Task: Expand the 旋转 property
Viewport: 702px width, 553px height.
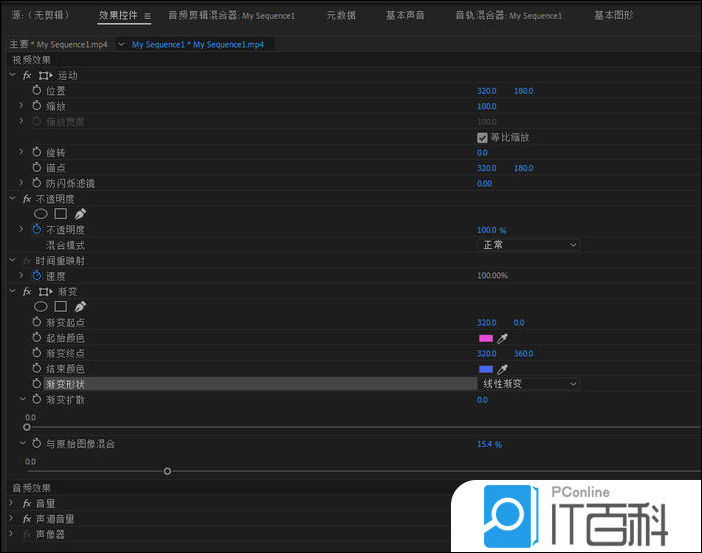Action: [x=21, y=152]
